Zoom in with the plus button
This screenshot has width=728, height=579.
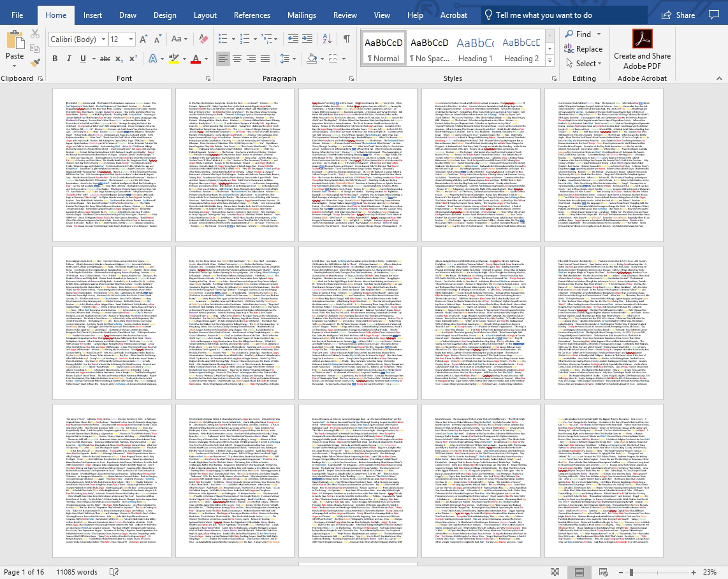click(693, 572)
